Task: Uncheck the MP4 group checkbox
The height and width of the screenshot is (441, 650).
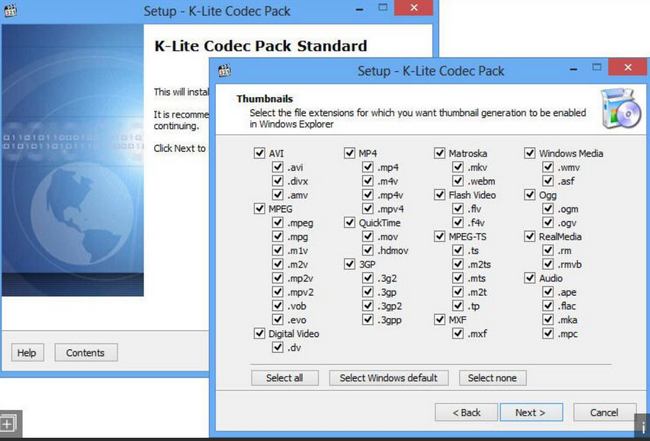Action: click(349, 153)
